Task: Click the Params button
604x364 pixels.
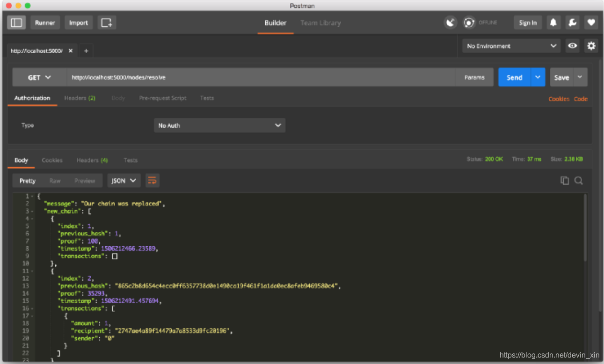Action: click(474, 78)
